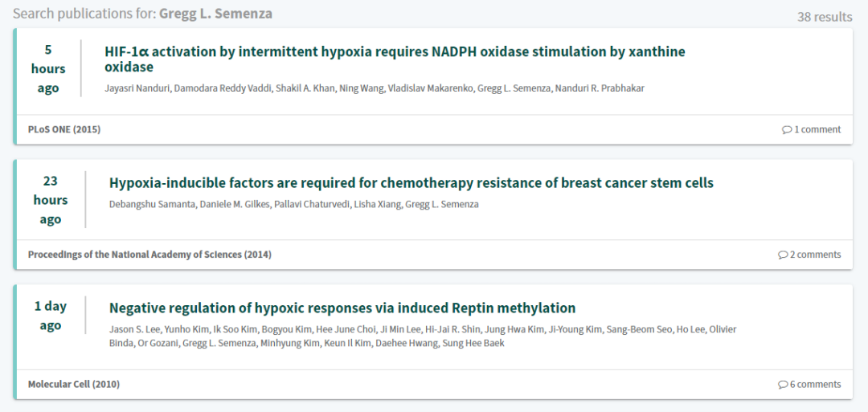Viewport: 868px width, 412px height.
Task: Click the Molecular Cell (2010) journal label
Action: click(x=74, y=385)
